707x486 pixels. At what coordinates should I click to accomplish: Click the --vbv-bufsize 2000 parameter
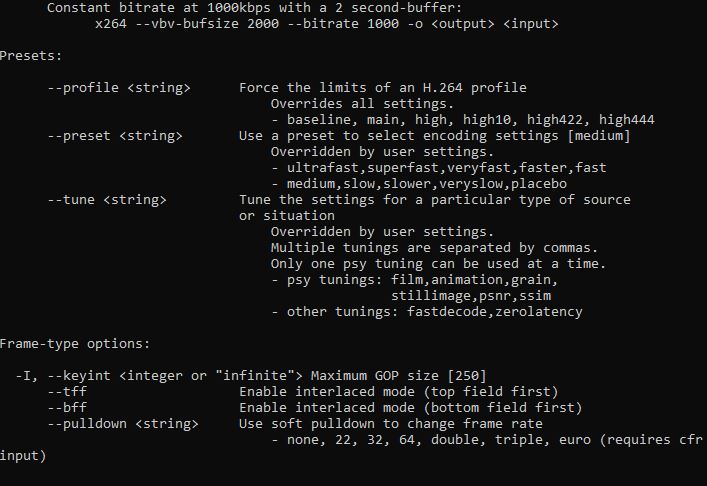(207, 23)
